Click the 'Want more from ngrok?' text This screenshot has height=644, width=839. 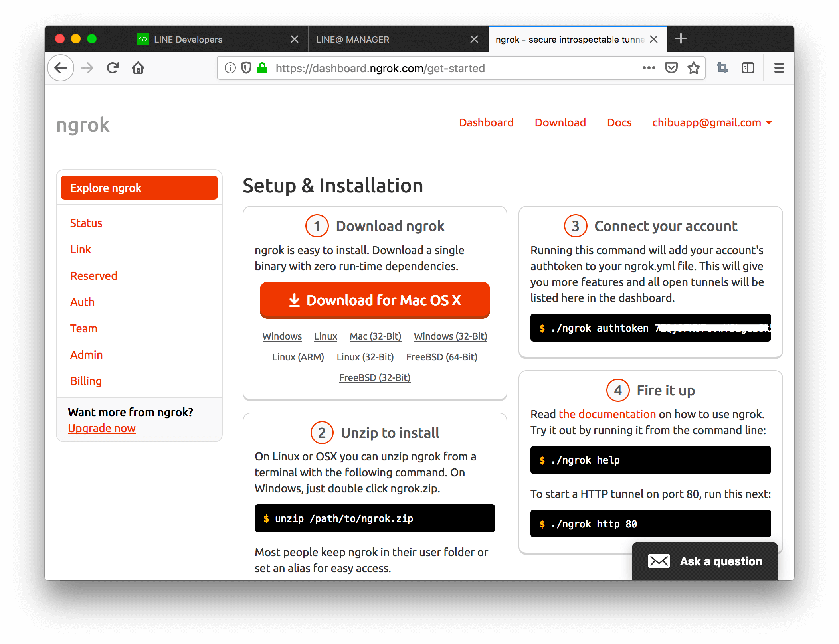[x=131, y=412]
